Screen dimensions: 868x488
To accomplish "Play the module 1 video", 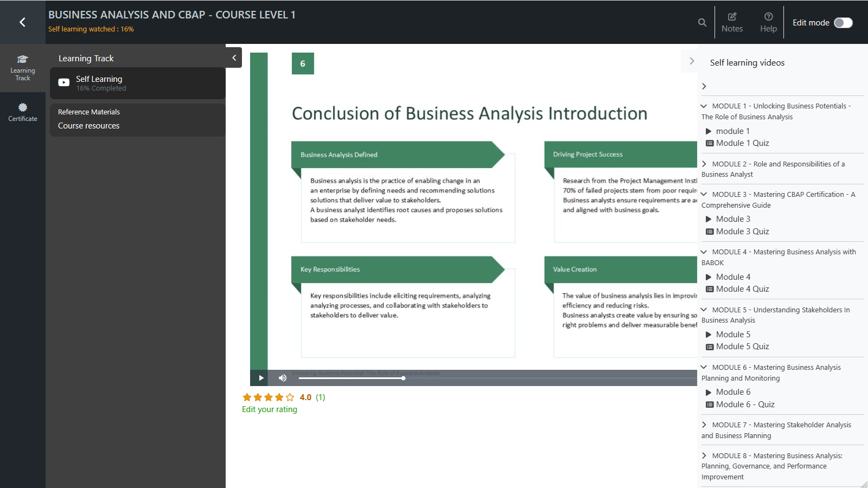I will click(x=727, y=131).
